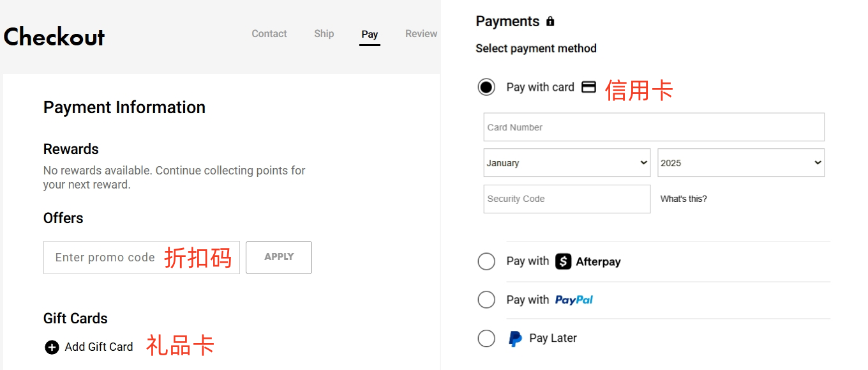Click the PayPal logo text
Image resolution: width=868 pixels, height=370 pixels.
click(574, 300)
